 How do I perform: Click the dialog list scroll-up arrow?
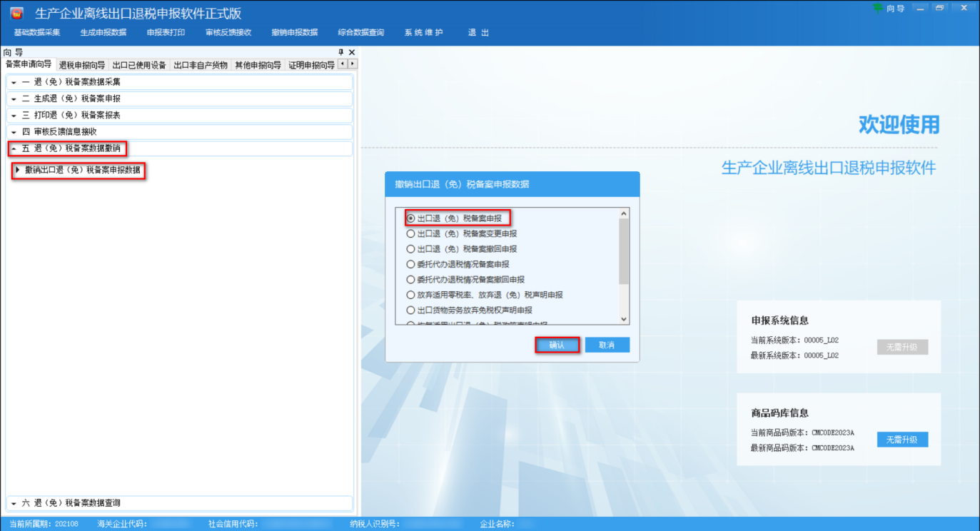[624, 213]
